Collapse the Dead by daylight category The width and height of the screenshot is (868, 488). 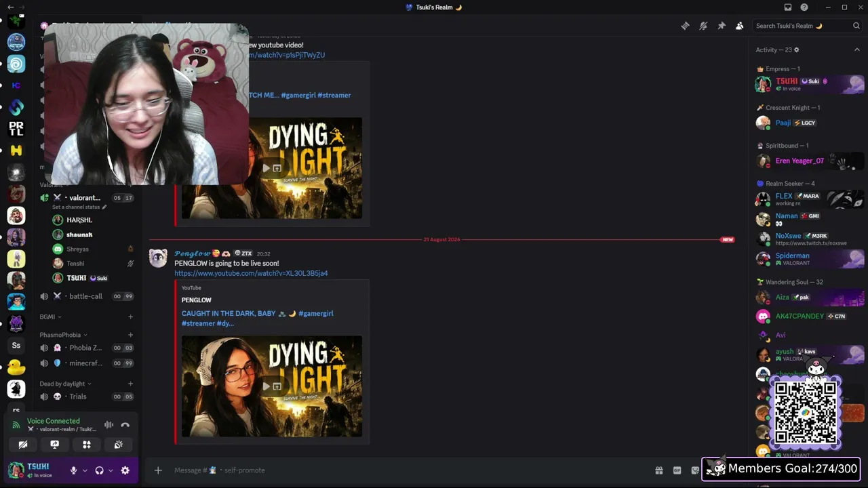[66, 384]
